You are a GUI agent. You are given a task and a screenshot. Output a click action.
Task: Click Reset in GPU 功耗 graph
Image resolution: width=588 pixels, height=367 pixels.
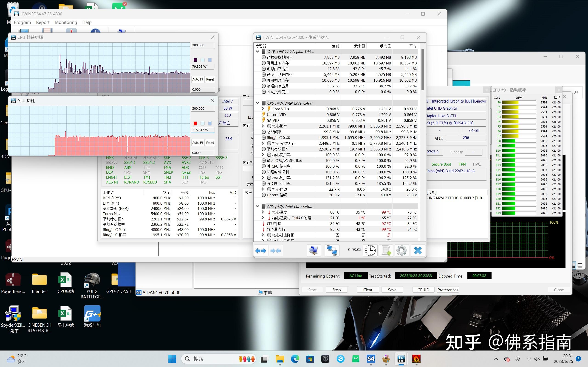pos(210,143)
